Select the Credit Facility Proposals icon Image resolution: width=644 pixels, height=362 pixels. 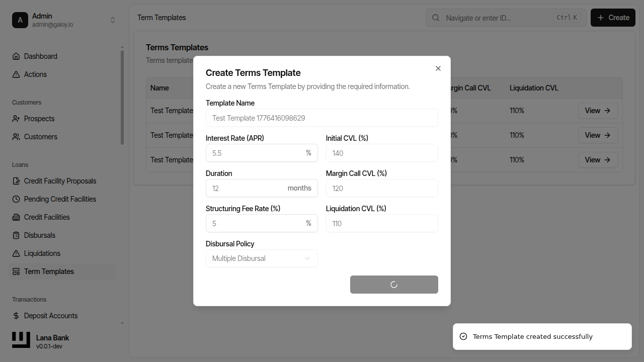(x=15, y=180)
